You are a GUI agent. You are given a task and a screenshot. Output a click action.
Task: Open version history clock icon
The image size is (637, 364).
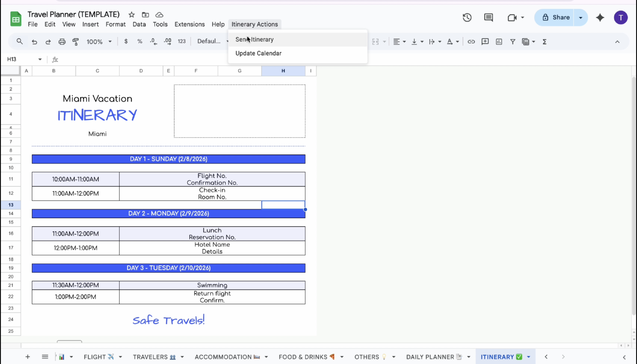[467, 17]
